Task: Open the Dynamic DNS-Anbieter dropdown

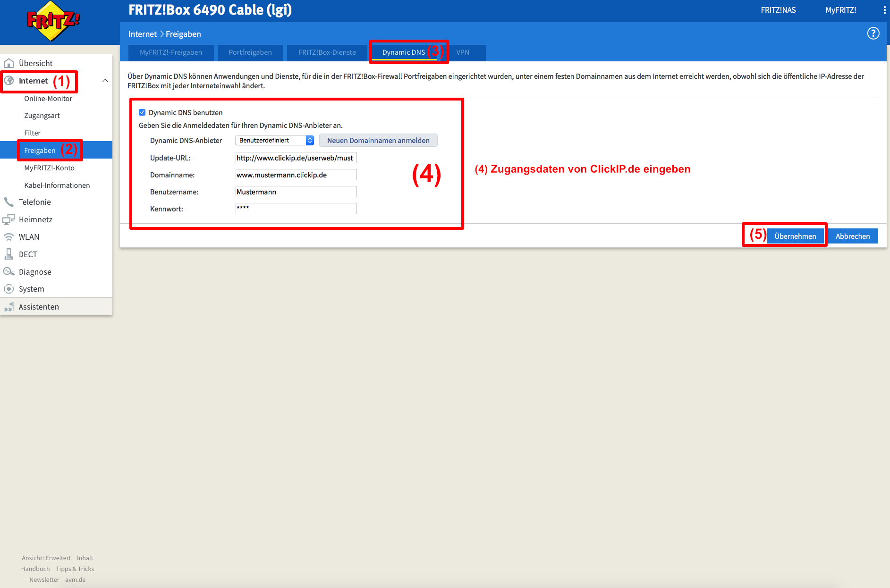Action: 274,140
